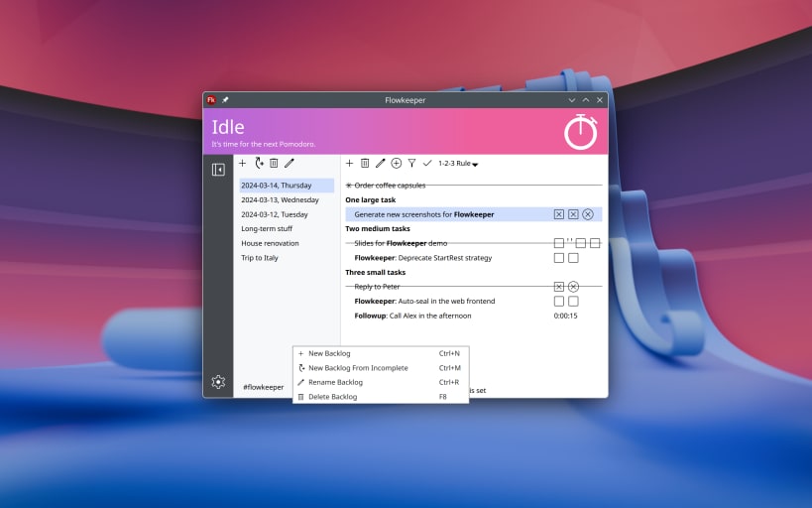Click crossed pomodoro box in Reply to Peter row
The image size is (812, 508).
pos(559,287)
